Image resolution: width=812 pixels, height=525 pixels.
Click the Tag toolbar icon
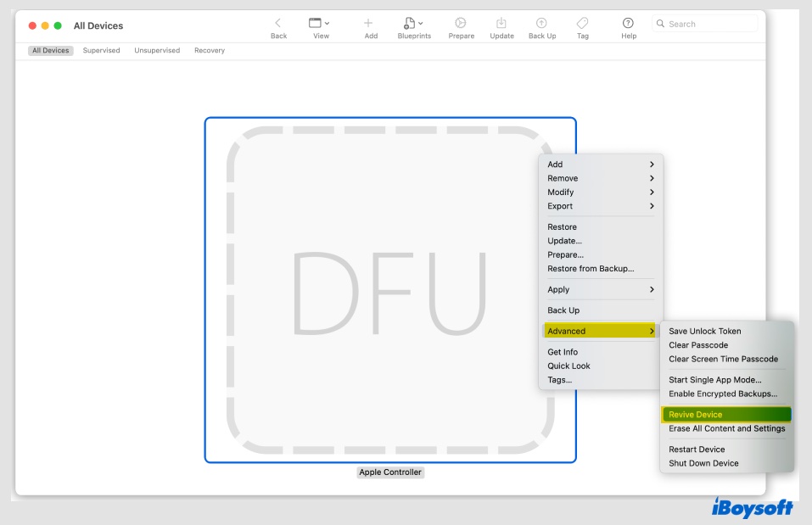[x=582, y=24]
